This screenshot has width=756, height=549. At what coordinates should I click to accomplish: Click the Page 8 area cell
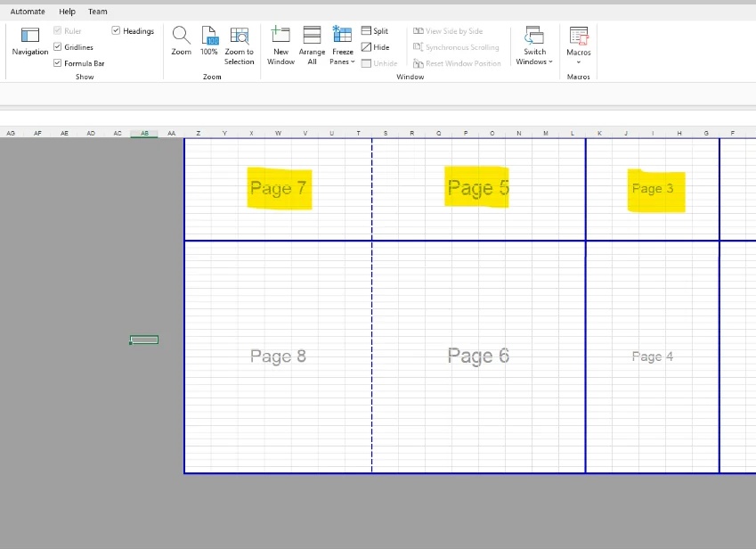pos(278,356)
